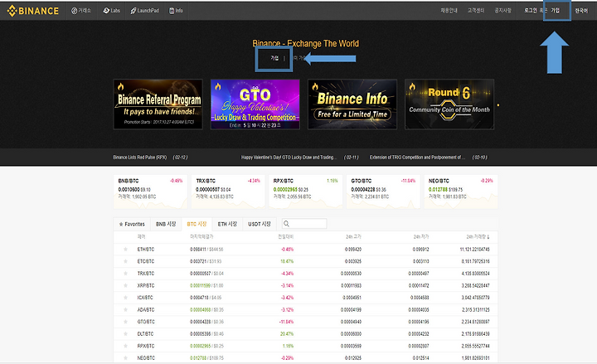Open the ETH/BTC pair in the table
The image size is (597, 364).
pyautogui.click(x=146, y=250)
